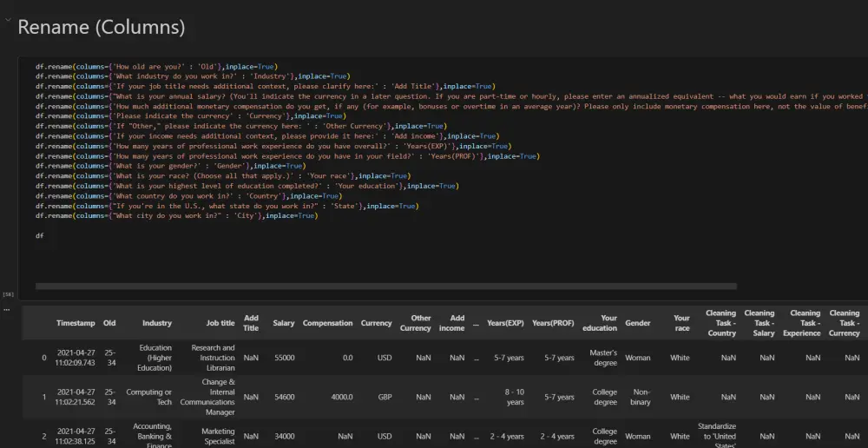Collapse the Rename (Columns) section chevron
Image resolution: width=868 pixels, height=448 pixels.
8,20
